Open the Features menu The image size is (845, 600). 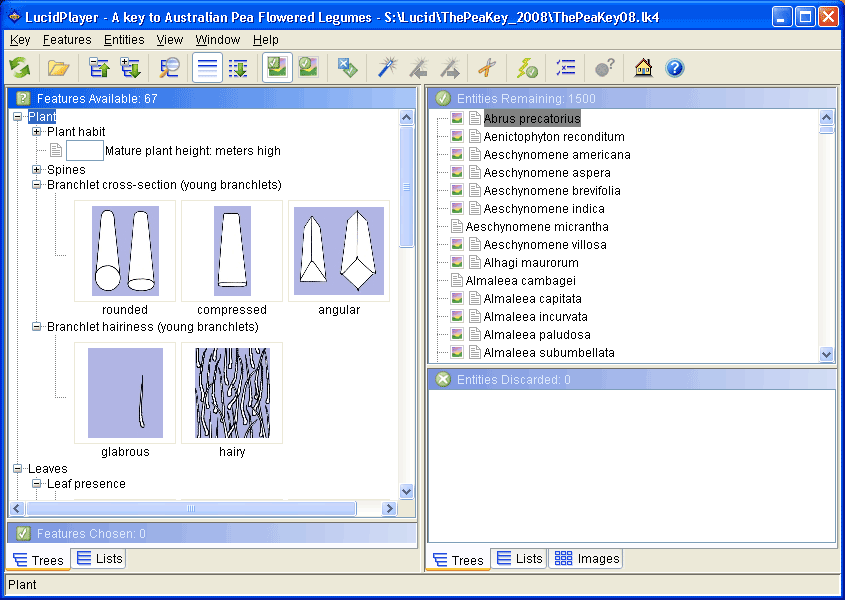[x=67, y=40]
